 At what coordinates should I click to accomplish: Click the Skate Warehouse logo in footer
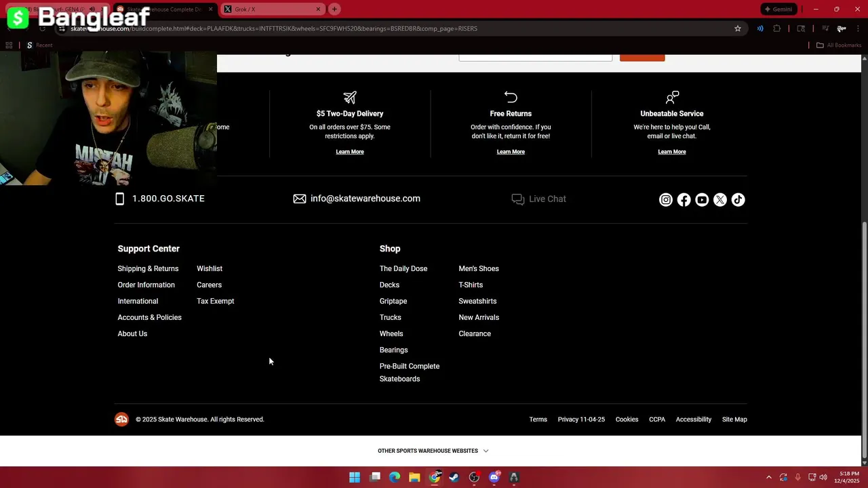[121, 420]
